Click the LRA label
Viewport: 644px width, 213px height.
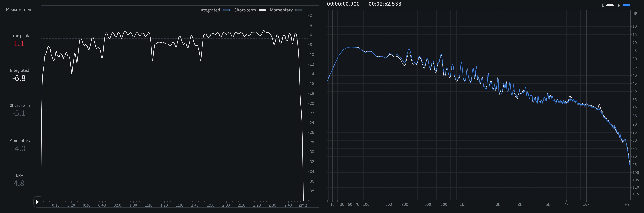point(20,176)
